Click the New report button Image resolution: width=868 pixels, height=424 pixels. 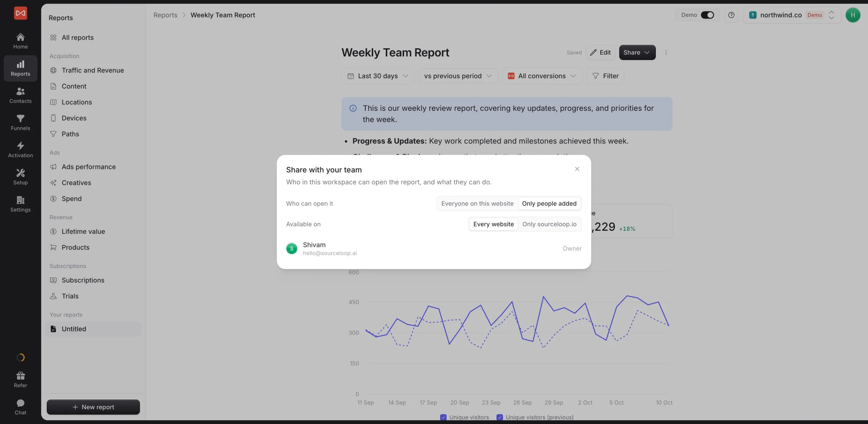click(x=93, y=407)
